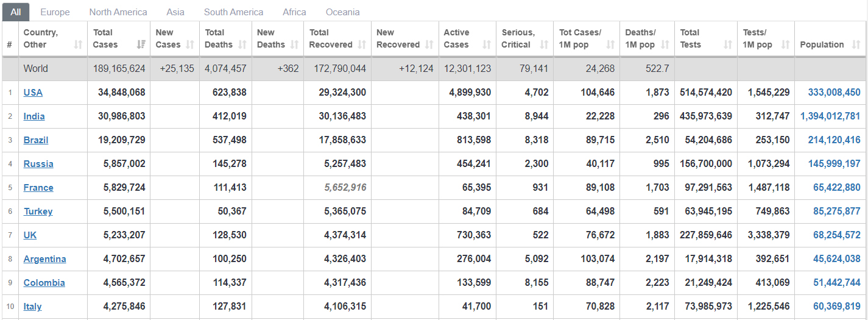Open the USA country link
Image resolution: width=868 pixels, height=320 pixels.
pos(33,93)
